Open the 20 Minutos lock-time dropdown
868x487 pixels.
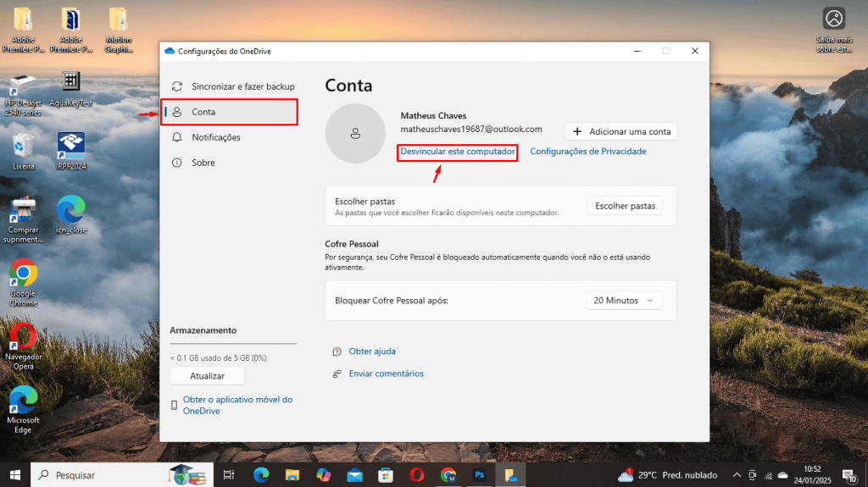(624, 301)
